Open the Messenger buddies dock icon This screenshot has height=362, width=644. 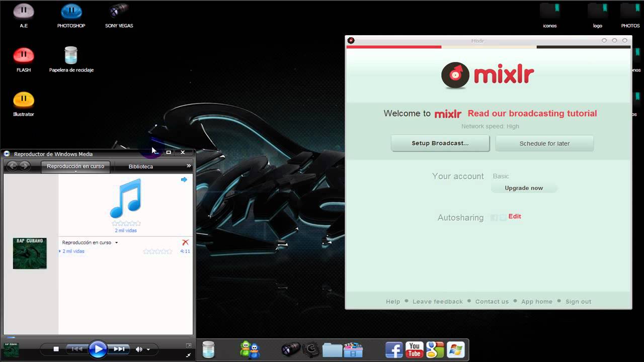tap(249, 349)
